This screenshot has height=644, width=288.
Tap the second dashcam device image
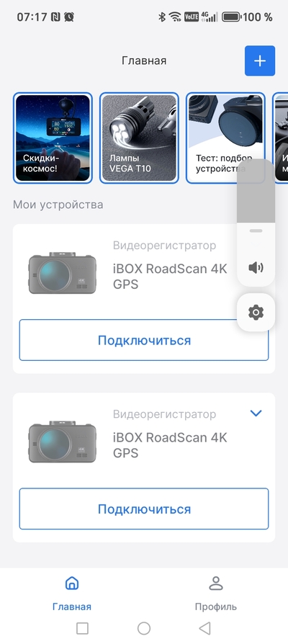pyautogui.click(x=63, y=442)
